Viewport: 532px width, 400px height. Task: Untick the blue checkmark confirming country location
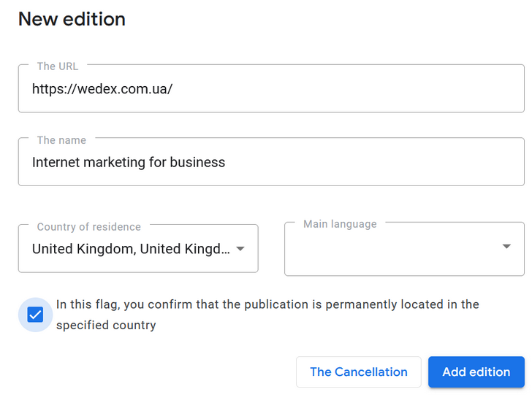(35, 315)
